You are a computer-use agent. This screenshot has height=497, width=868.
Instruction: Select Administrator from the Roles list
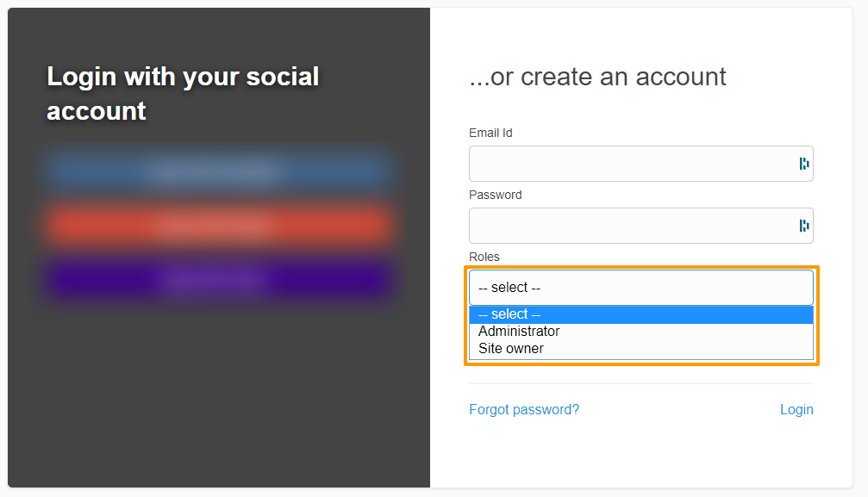519,332
